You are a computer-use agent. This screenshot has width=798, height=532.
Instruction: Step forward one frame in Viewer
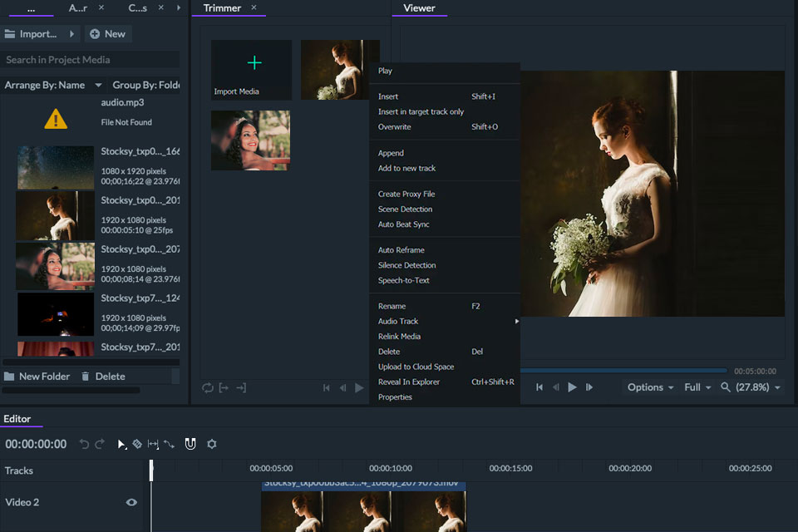tap(589, 387)
